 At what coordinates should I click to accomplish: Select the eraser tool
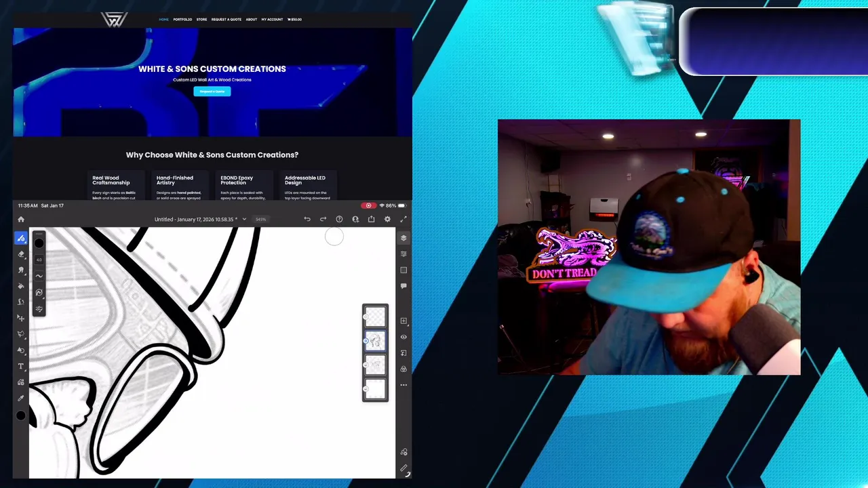(21, 254)
